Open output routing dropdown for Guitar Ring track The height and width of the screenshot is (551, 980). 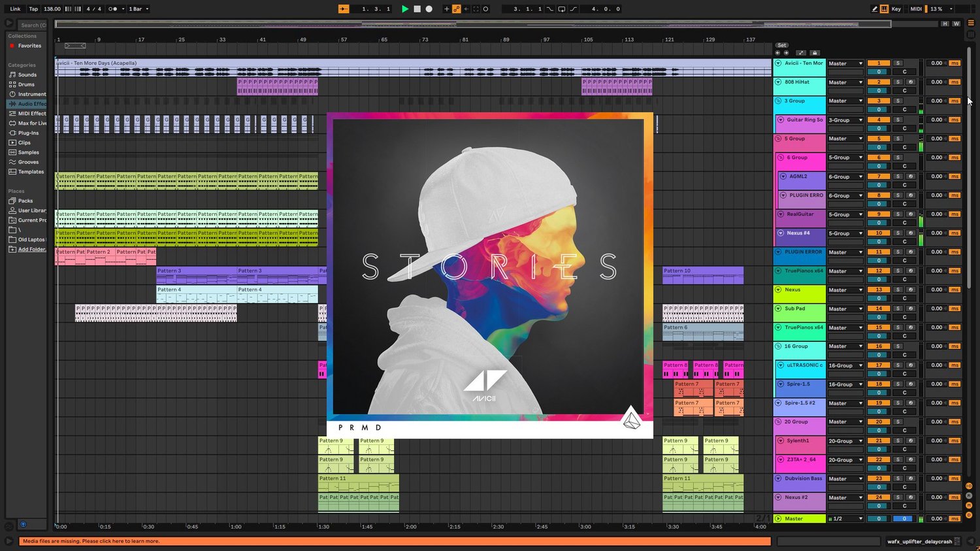tap(845, 120)
